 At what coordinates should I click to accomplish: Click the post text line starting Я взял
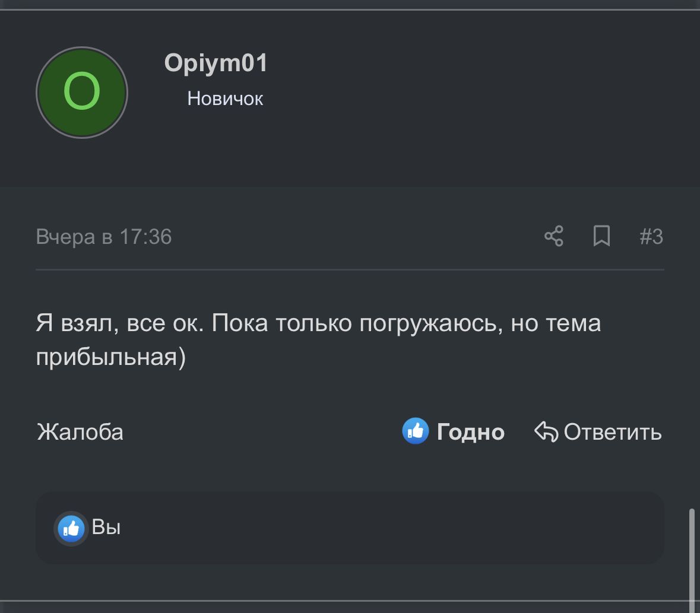point(318,324)
